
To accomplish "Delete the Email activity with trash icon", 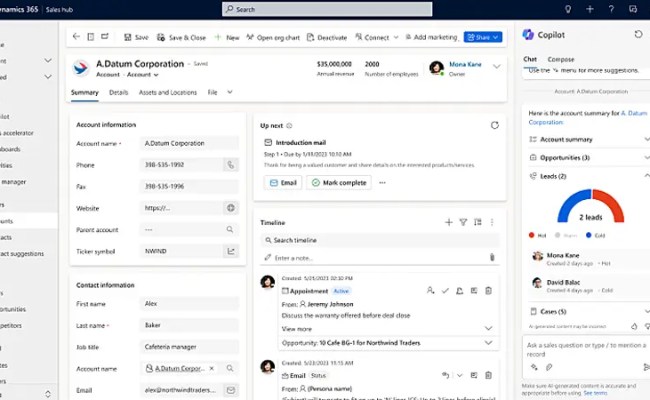I will coord(488,375).
